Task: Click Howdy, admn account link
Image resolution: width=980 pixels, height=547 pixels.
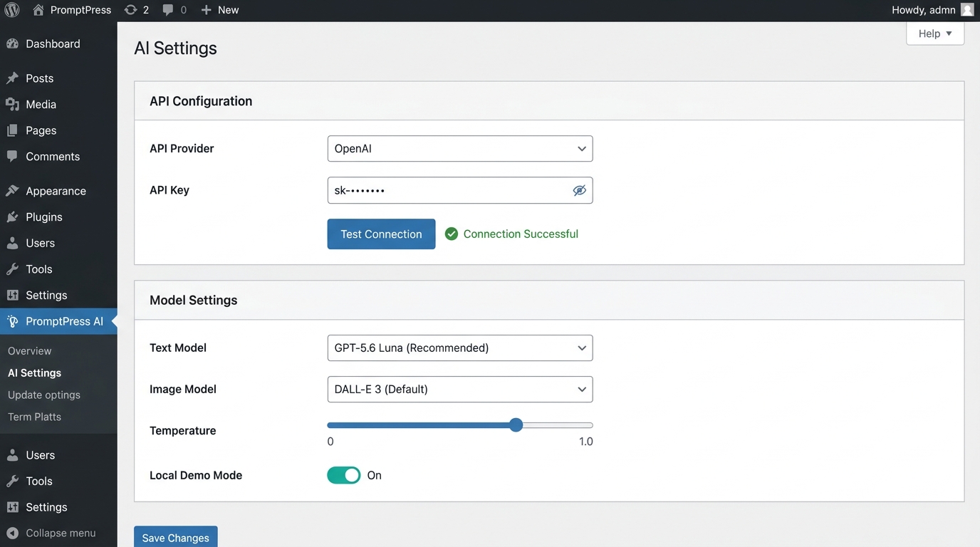Action: (924, 10)
